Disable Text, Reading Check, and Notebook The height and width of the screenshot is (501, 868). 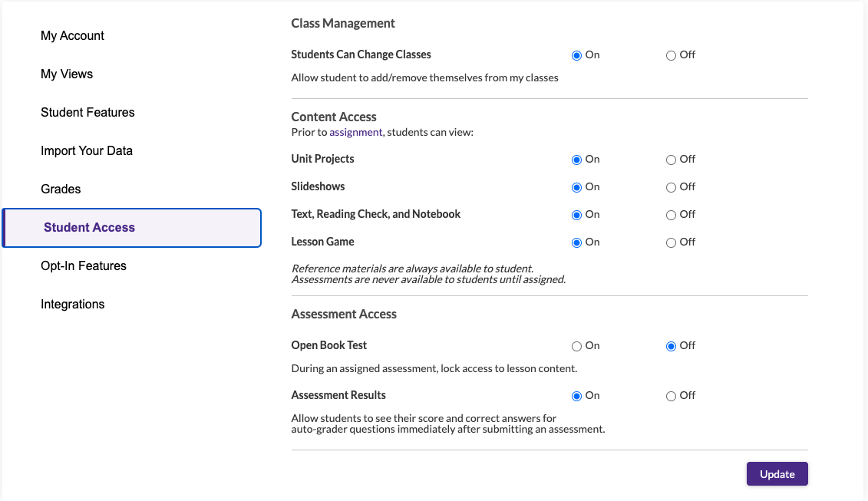coord(669,214)
